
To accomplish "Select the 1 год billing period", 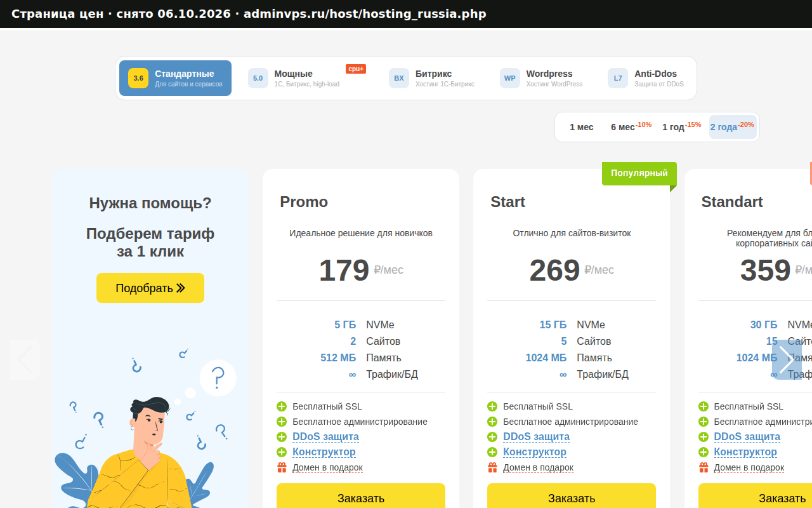I will pyautogui.click(x=682, y=127).
